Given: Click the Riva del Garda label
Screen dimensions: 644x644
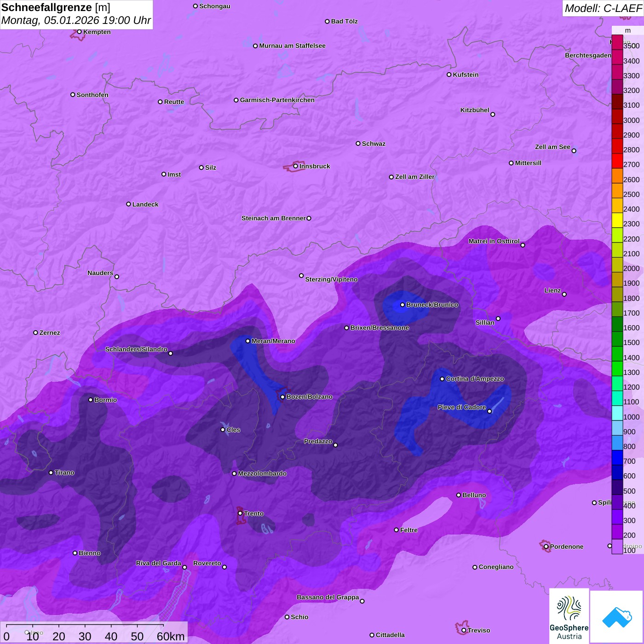Looking at the screenshot, I should (159, 563).
